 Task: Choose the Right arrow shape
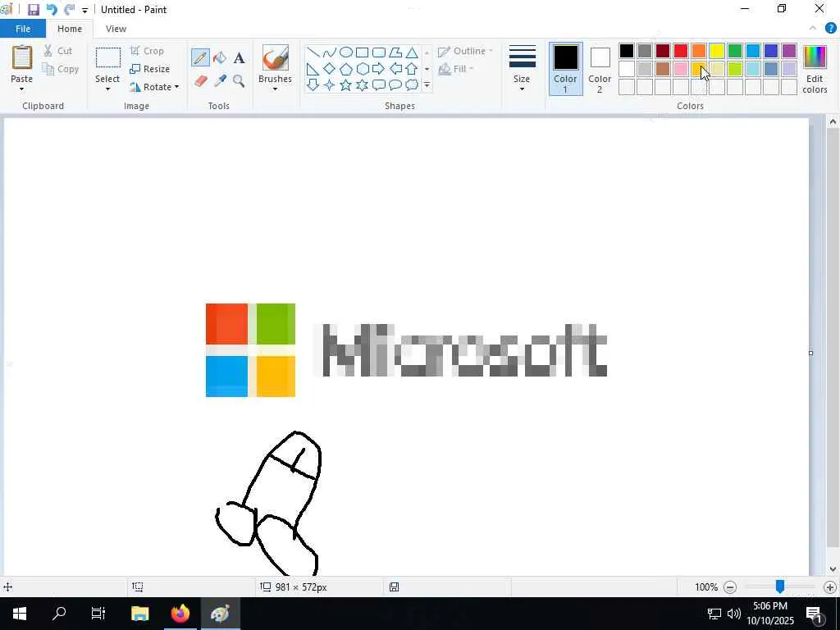[x=379, y=69]
